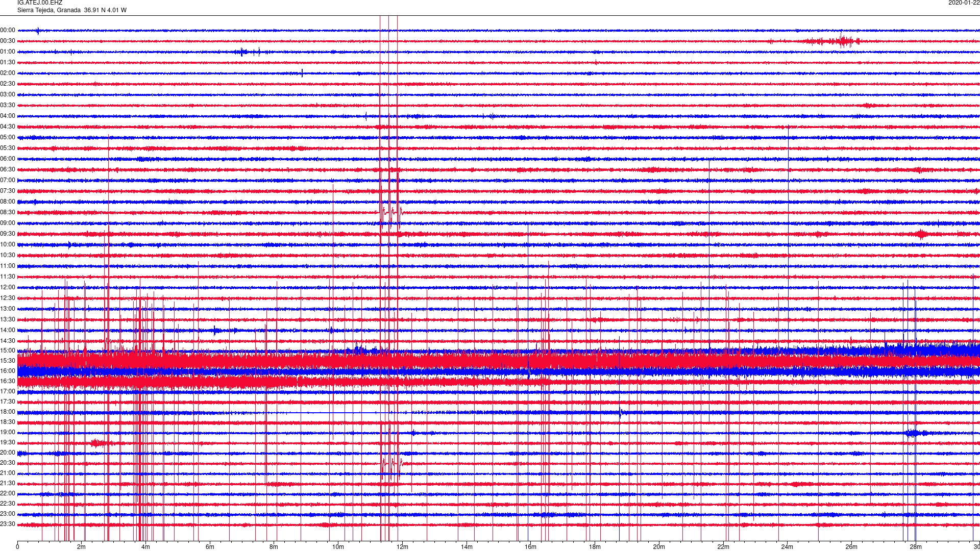This screenshot has height=551, width=980.
Task: Select the 13:30 time label
Action: click(8, 319)
